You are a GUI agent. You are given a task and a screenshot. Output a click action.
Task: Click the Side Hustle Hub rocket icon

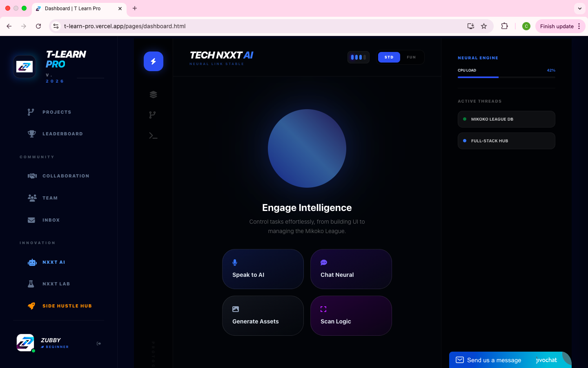pyautogui.click(x=31, y=306)
